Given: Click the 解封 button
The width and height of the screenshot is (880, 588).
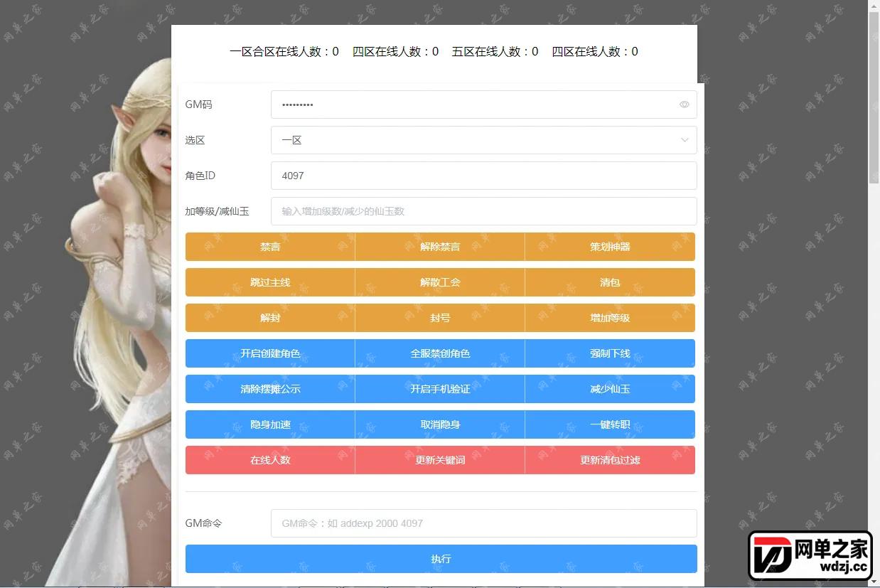Looking at the screenshot, I should point(270,318).
